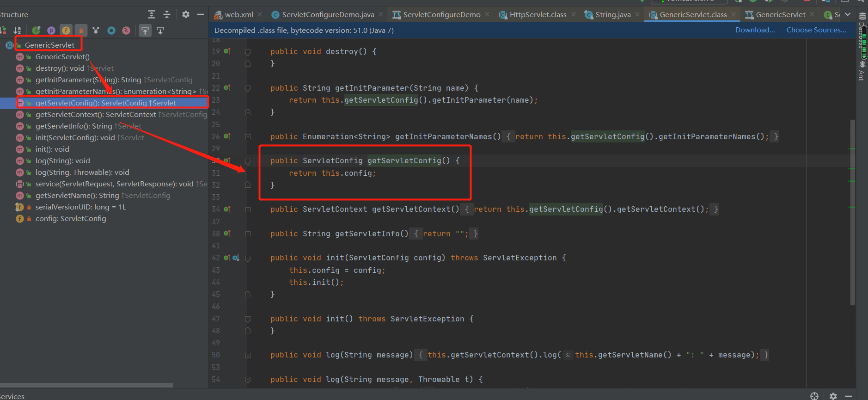This screenshot has height=400, width=868.
Task: Click the memory indicator bar
Action: [x=864, y=43]
